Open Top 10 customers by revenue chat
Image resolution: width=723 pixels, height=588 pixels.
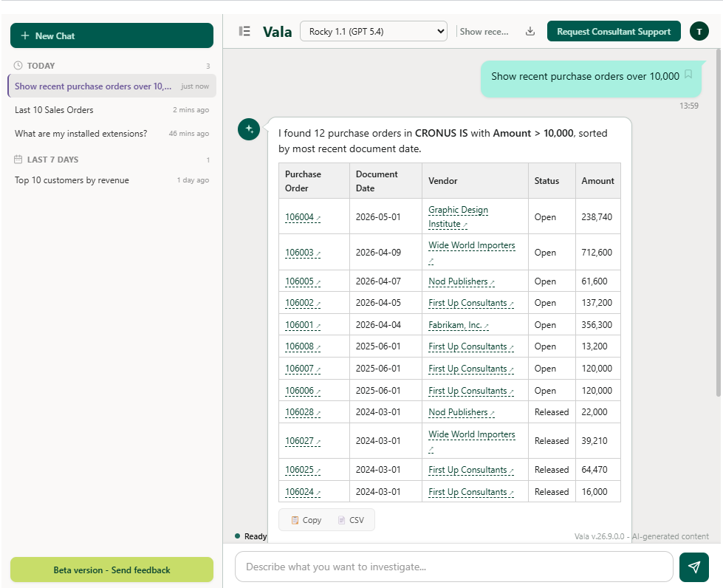click(x=112, y=180)
